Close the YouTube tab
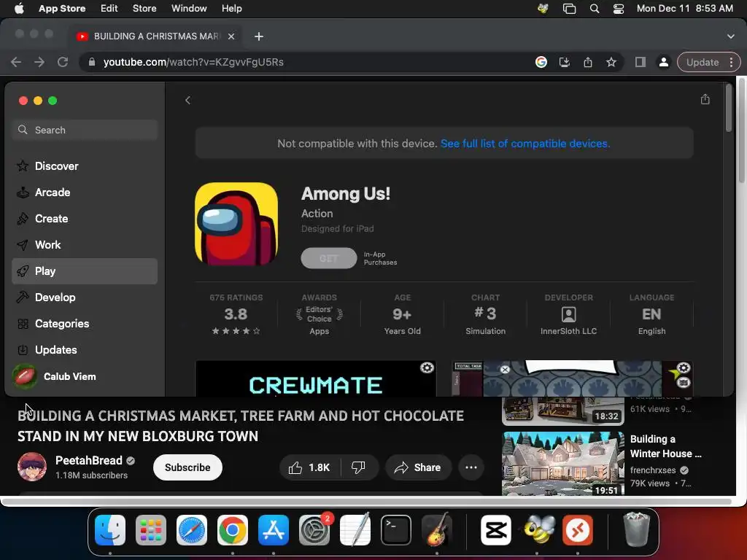Viewport: 747px width, 560px height. point(231,36)
